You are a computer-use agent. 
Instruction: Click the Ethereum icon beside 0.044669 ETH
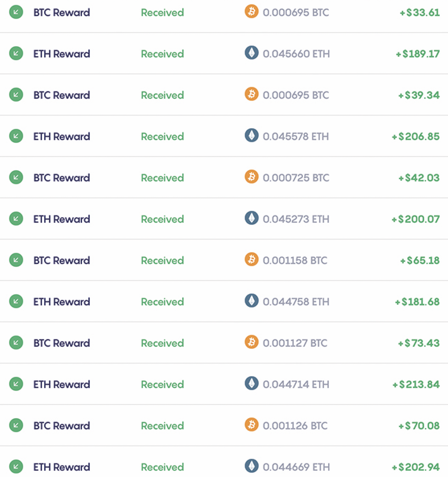point(251,466)
